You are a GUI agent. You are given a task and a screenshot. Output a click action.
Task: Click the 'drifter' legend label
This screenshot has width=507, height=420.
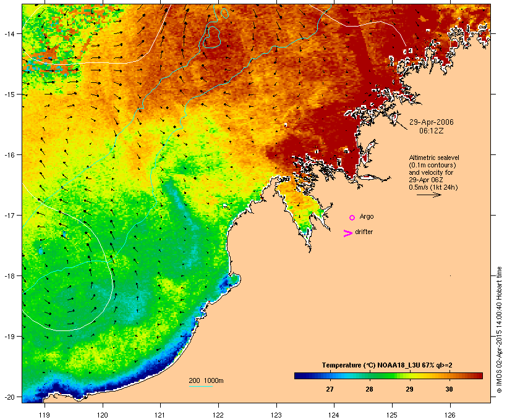pyautogui.click(x=364, y=232)
